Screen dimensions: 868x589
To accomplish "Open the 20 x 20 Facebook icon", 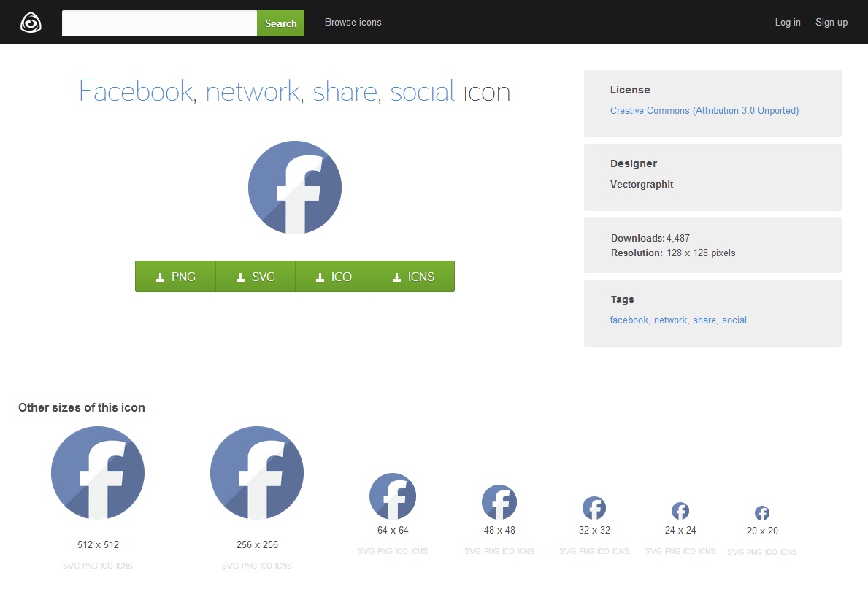I will 762,513.
